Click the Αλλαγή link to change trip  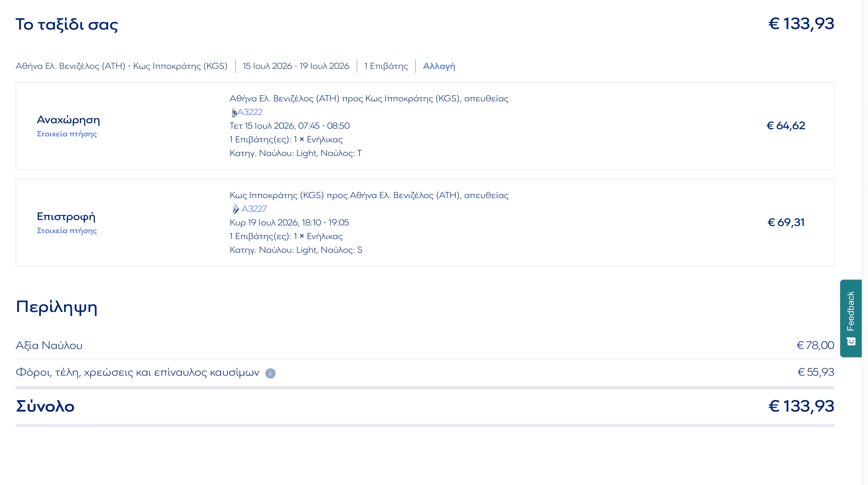[x=439, y=66]
